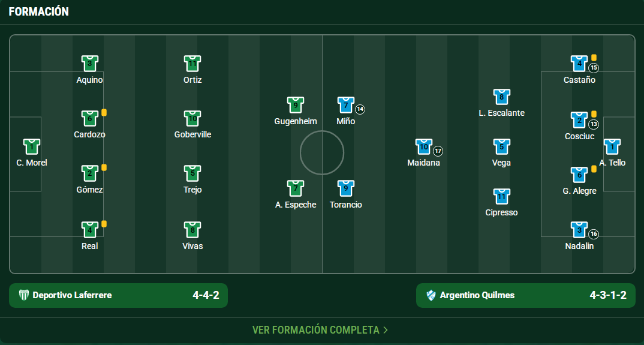Click the yellow card beside Castaño
644x345 pixels.
pyautogui.click(x=594, y=58)
